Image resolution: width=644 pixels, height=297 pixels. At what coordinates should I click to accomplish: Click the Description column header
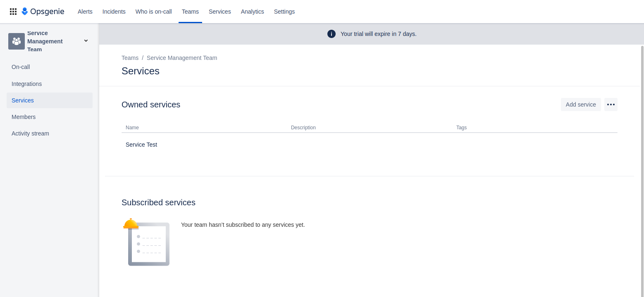click(303, 128)
